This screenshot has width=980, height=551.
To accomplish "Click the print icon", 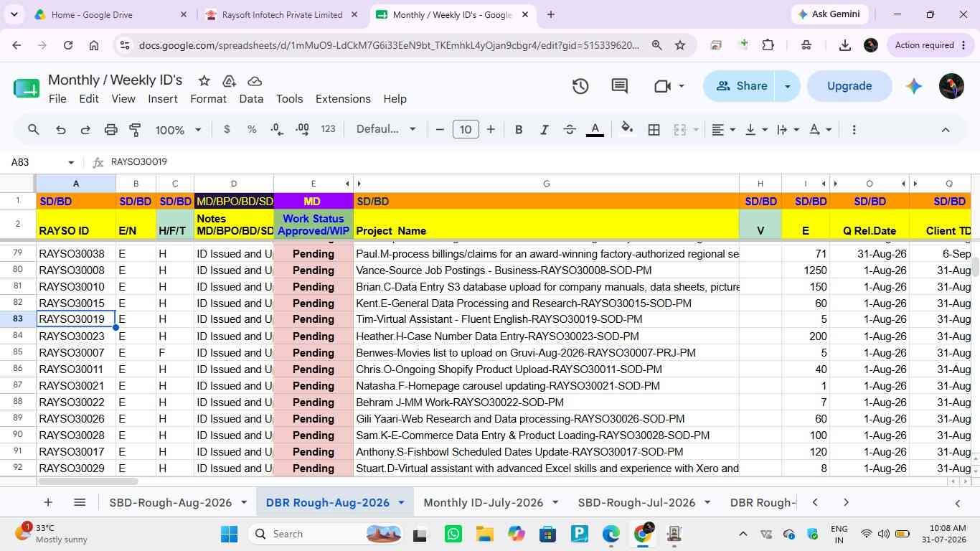I will coord(110,130).
